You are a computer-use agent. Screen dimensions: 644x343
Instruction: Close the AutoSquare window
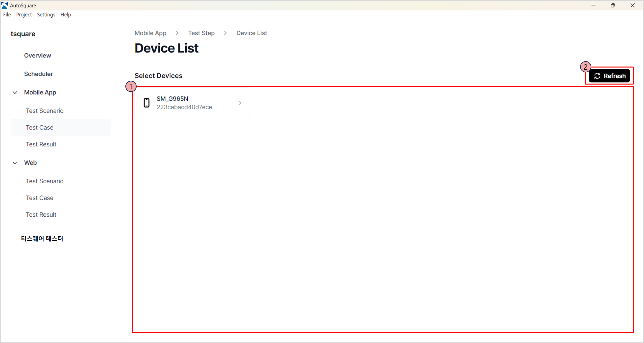(632, 5)
